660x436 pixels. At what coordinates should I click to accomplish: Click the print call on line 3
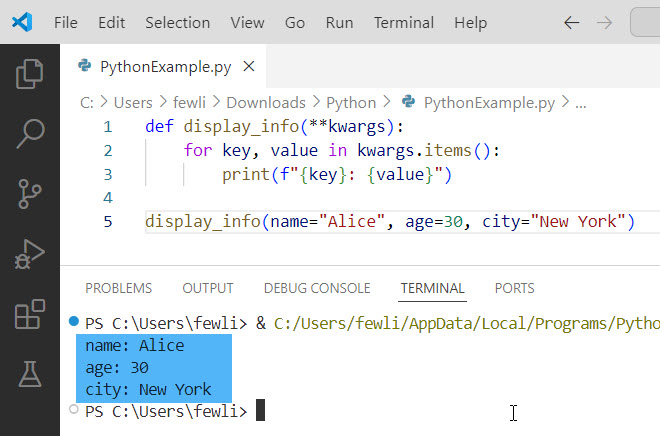coord(337,174)
